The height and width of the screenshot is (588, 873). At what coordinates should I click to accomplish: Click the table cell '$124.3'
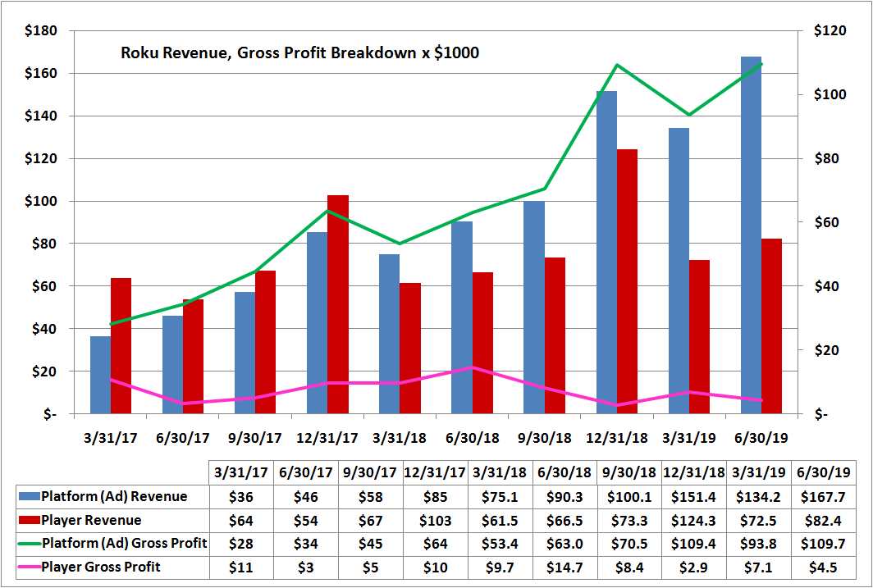pos(693,521)
